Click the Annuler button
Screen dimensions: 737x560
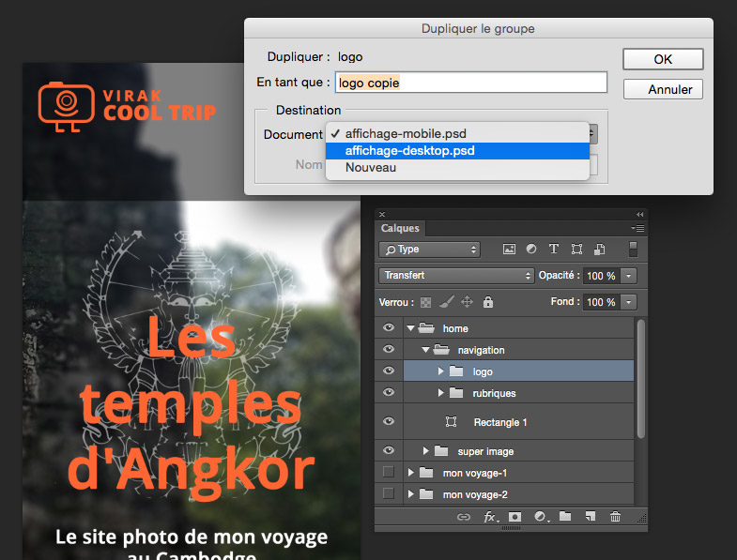click(663, 89)
